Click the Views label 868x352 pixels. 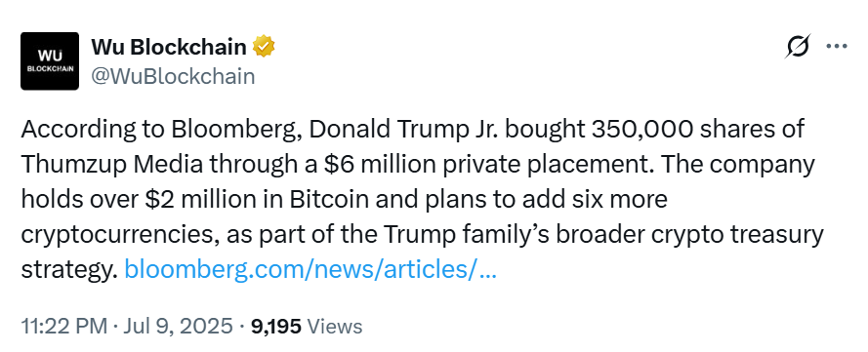pyautogui.click(x=334, y=326)
